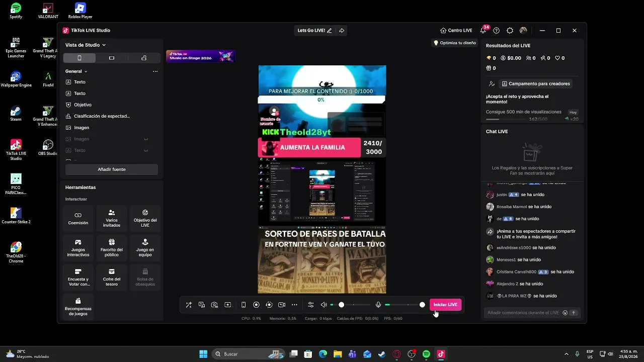Select the portrait phone layout tab
This screenshot has height=362, width=644.
point(79,58)
